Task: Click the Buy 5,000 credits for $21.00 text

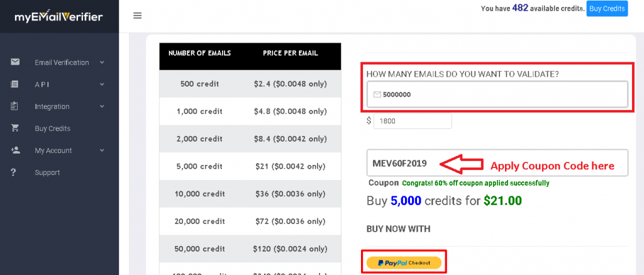Action: 444,201
